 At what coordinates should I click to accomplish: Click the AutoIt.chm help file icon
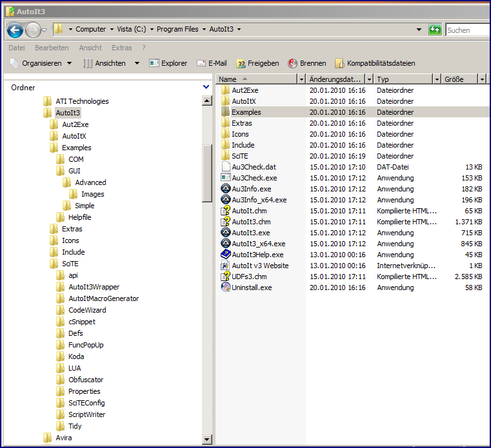225,211
